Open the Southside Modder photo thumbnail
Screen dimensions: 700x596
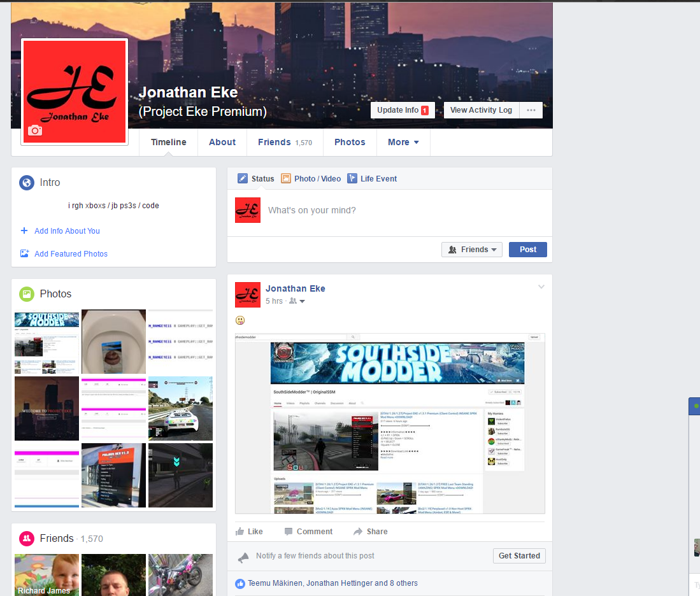tap(47, 341)
